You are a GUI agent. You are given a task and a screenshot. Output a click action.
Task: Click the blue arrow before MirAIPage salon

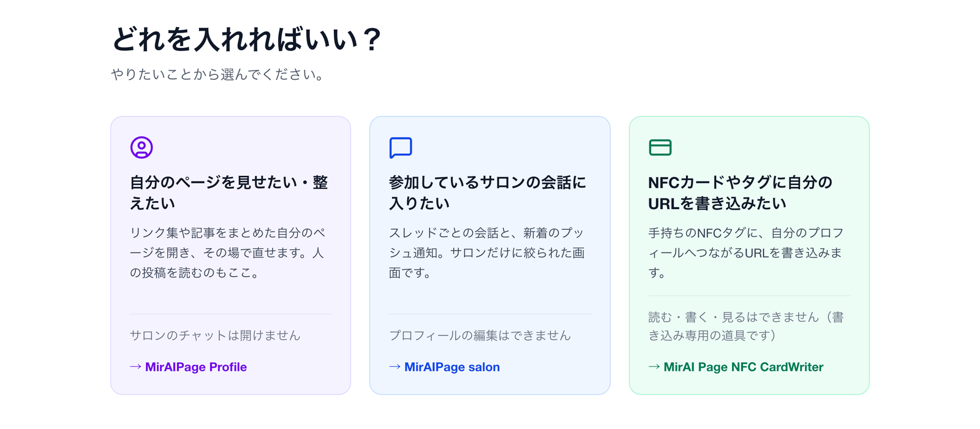pyautogui.click(x=394, y=366)
